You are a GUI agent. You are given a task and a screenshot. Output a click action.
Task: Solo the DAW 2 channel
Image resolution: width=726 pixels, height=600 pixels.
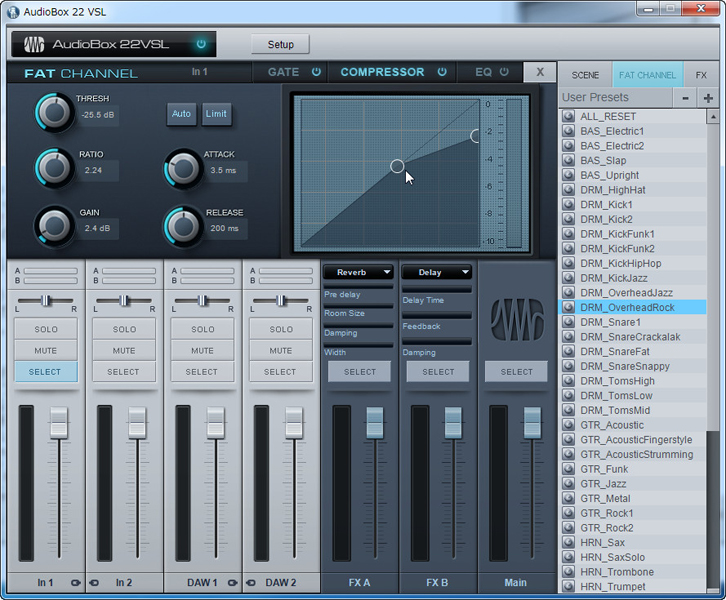click(x=281, y=329)
